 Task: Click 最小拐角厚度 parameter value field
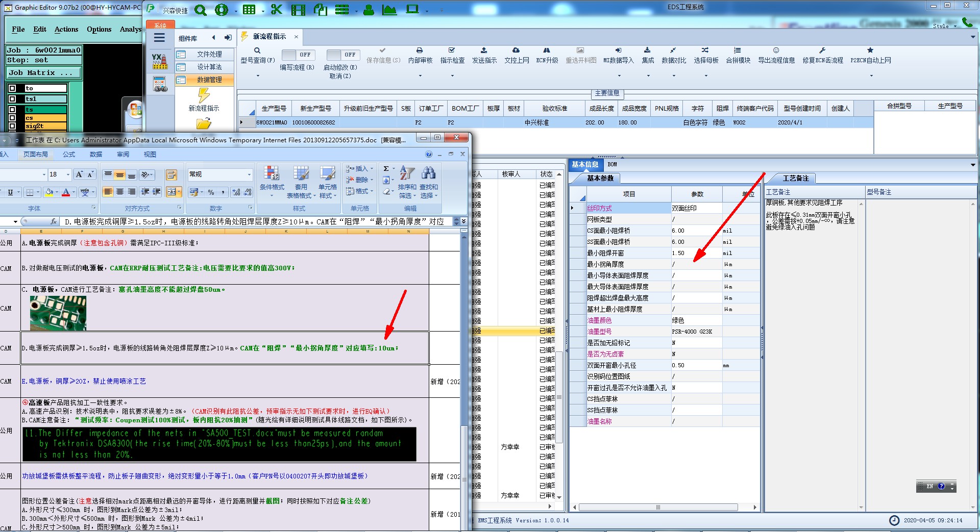point(697,264)
